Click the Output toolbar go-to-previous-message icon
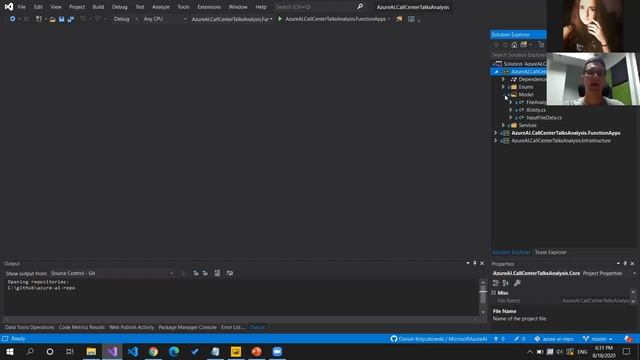This screenshot has height=360, width=640. (x=196, y=273)
